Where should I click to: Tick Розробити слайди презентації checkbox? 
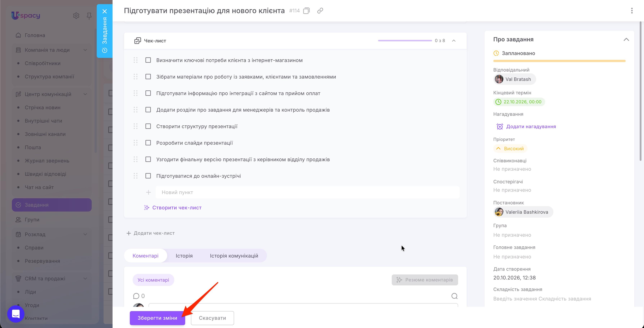148,143
